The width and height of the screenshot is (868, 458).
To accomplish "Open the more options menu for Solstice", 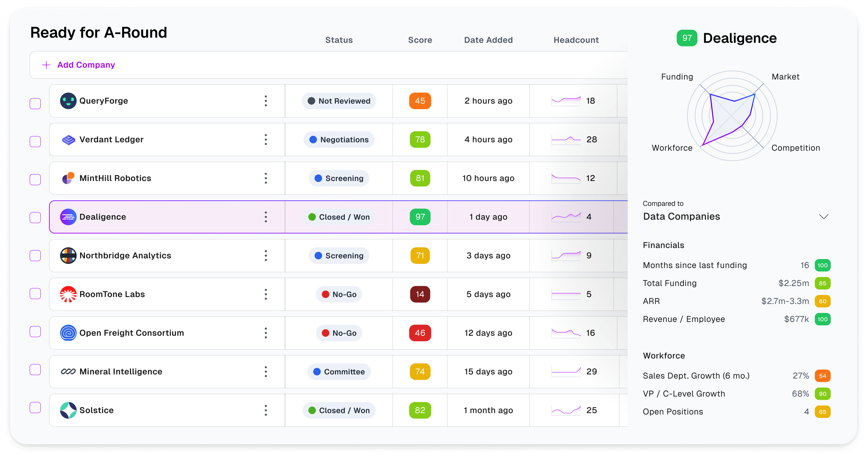I will (266, 410).
